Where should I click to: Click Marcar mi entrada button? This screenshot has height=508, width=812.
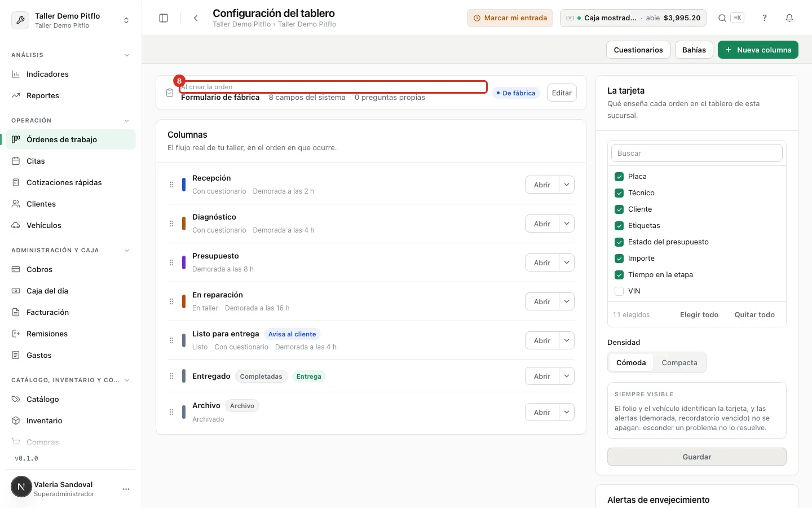[510, 18]
